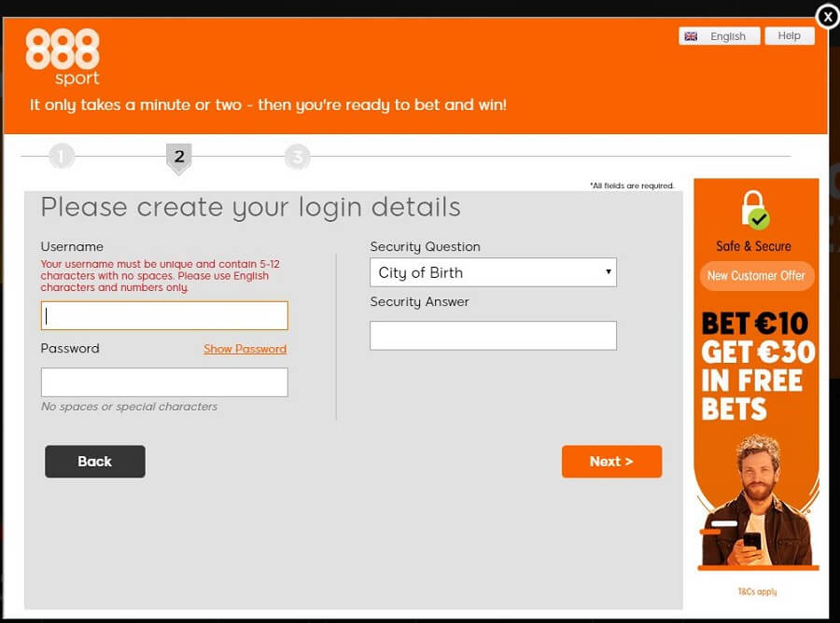The height and width of the screenshot is (623, 840).
Task: Toggle the Show Password link
Action: click(245, 349)
